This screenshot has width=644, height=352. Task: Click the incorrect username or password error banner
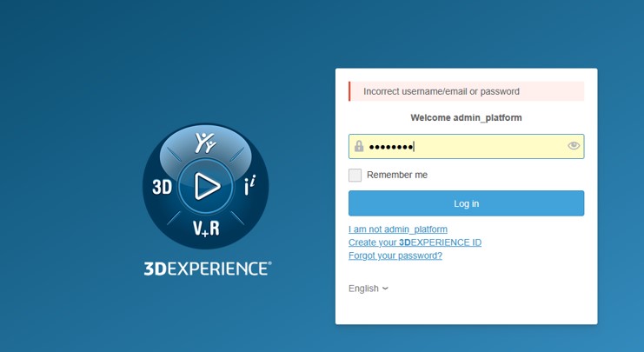coord(466,91)
